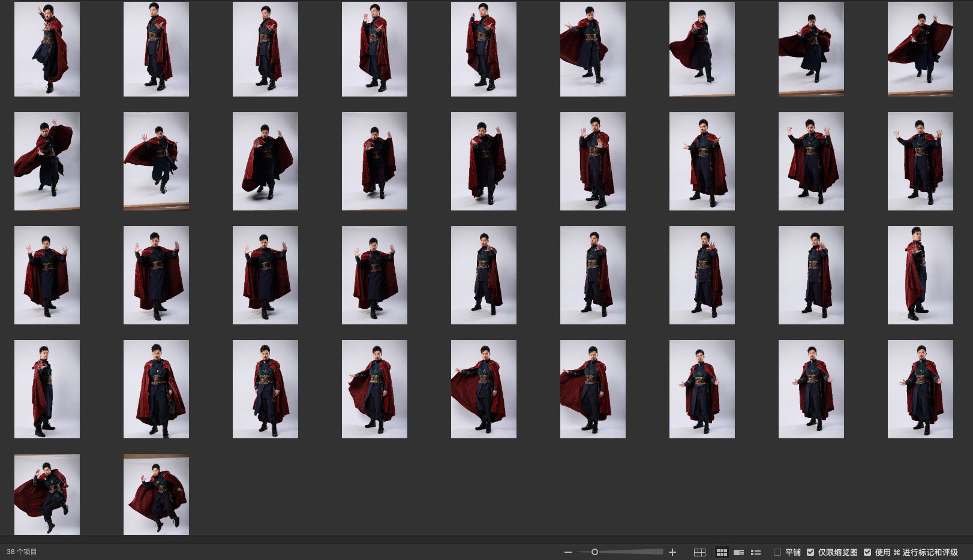Viewport: 973px width, 560px height.
Task: Select the jumping pose thumbnail in bottom row left
Action: click(x=47, y=494)
